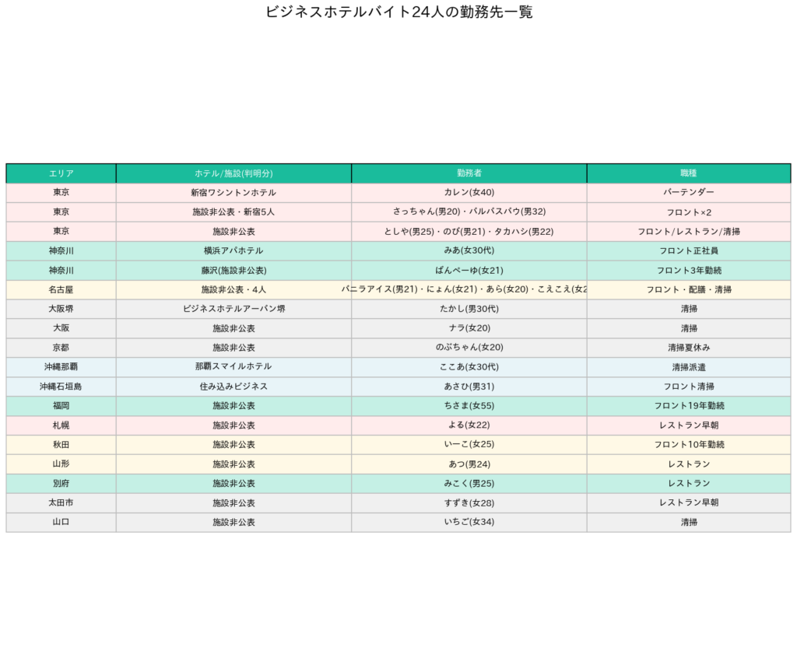Image resolution: width=797 pixels, height=672 pixels.
Task: Select the cell あつ(男24)
Action: [x=469, y=464]
